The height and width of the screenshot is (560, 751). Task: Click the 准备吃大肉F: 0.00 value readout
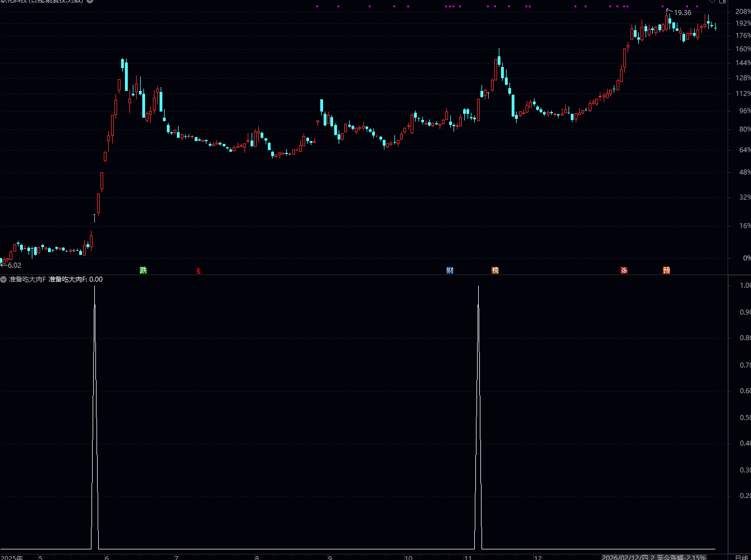74,279
